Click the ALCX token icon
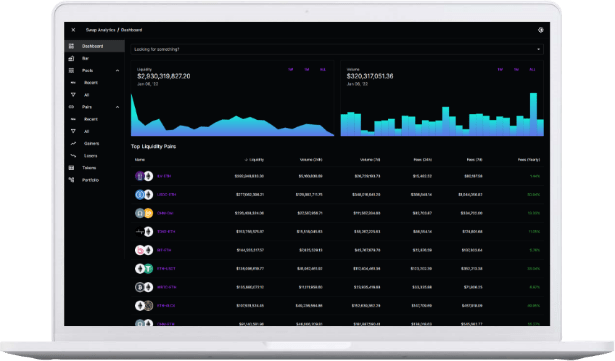Viewport: 615px width, 361px height. tap(148, 306)
